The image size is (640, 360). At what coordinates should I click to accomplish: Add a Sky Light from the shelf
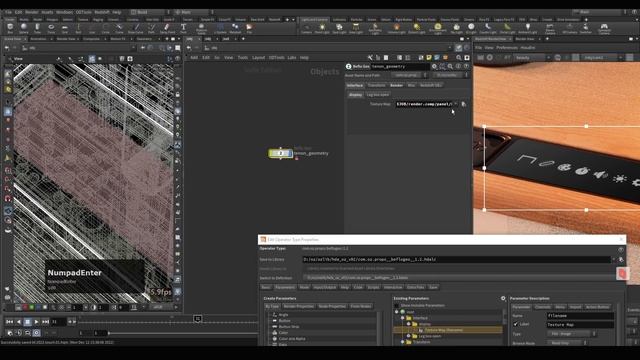pyautogui.click(x=456, y=28)
